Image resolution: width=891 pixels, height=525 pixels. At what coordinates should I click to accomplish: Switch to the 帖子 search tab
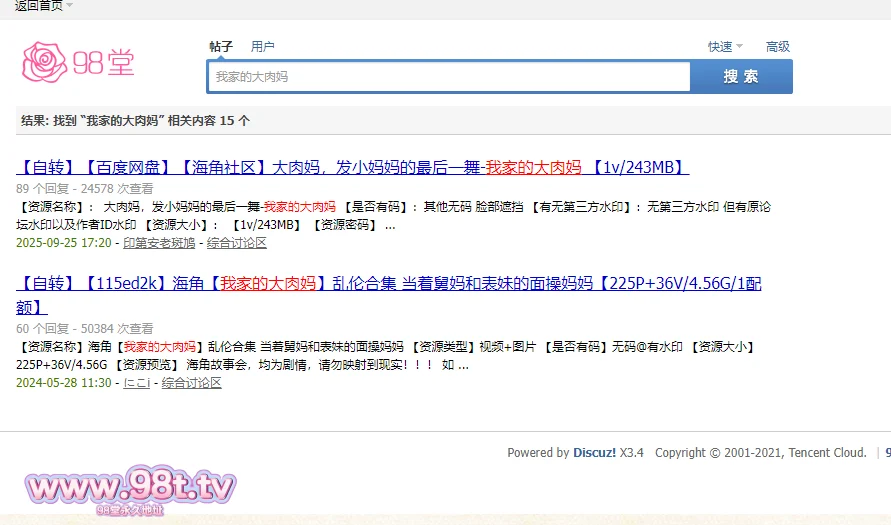tap(221, 46)
